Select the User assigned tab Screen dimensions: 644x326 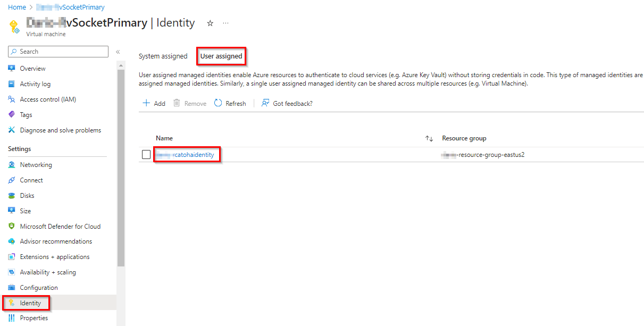point(221,56)
